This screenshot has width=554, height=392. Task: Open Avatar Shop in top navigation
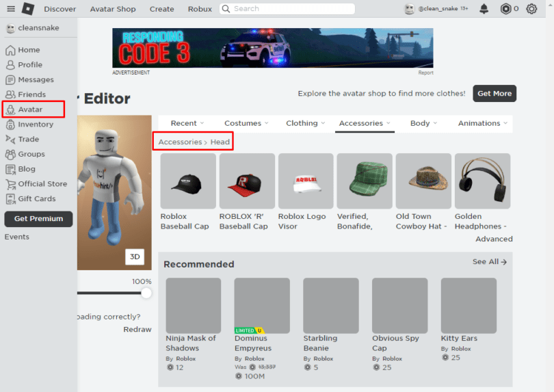click(113, 9)
